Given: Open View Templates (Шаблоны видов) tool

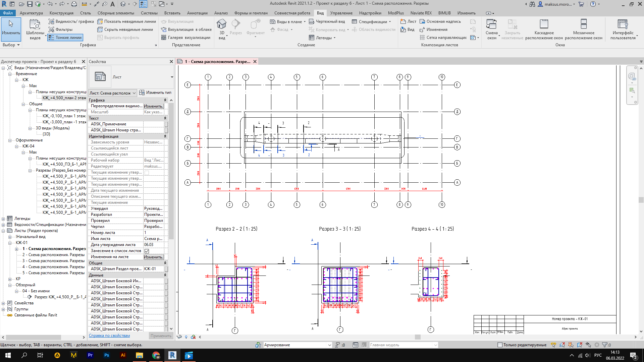Looking at the screenshot, I should pos(35,29).
